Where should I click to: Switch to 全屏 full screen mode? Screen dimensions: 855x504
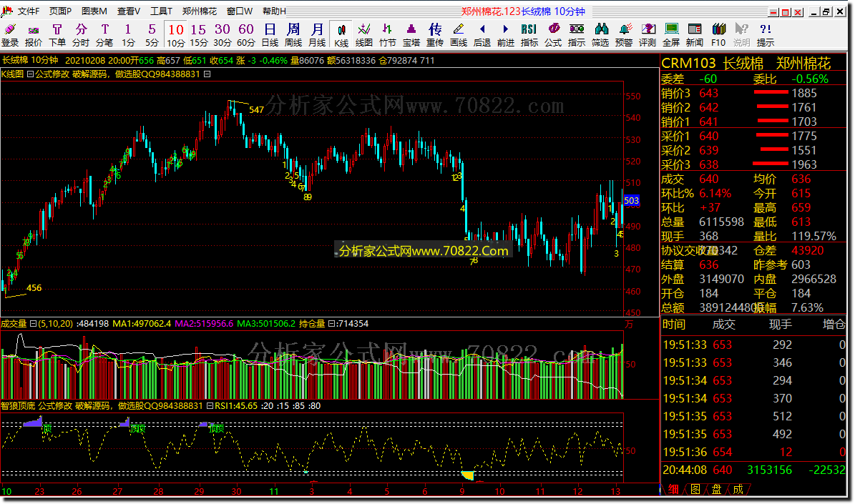tap(671, 35)
